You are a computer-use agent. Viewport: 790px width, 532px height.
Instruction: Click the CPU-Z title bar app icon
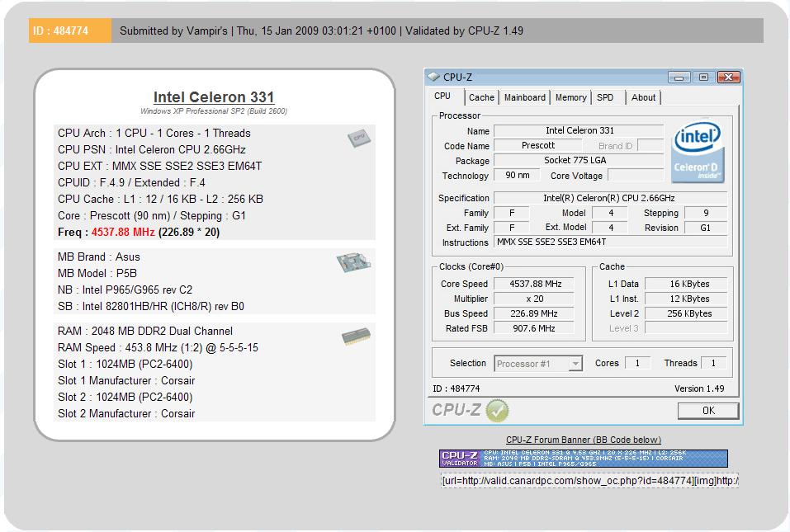pos(433,77)
